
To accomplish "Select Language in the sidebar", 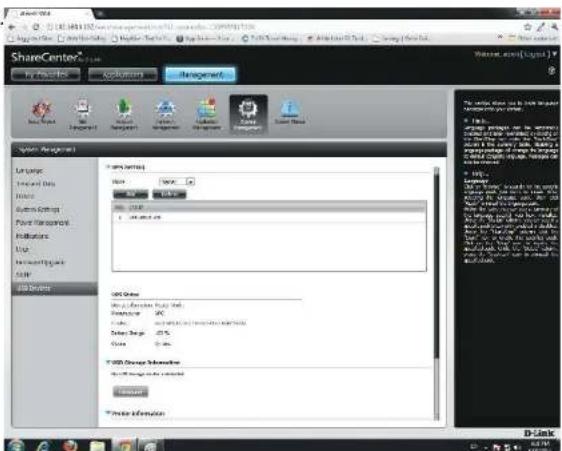I will point(29,170).
